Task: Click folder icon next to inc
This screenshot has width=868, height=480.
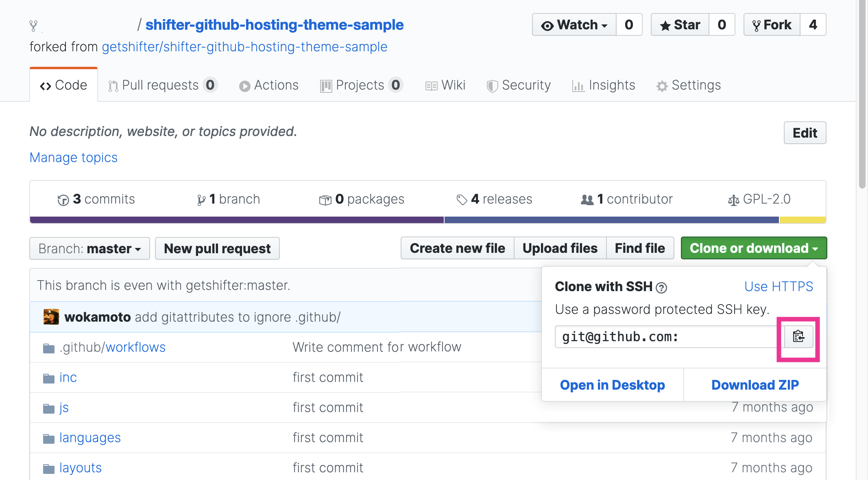Action: click(x=49, y=379)
